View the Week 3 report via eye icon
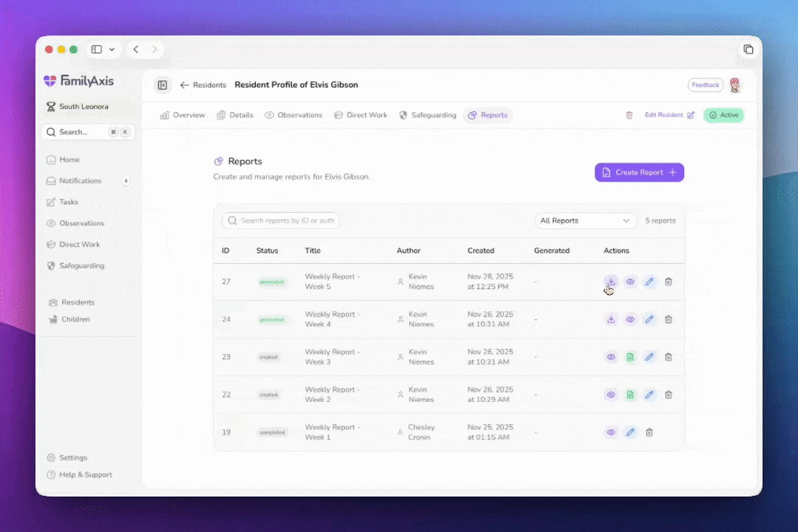This screenshot has height=532, width=798. (611, 357)
